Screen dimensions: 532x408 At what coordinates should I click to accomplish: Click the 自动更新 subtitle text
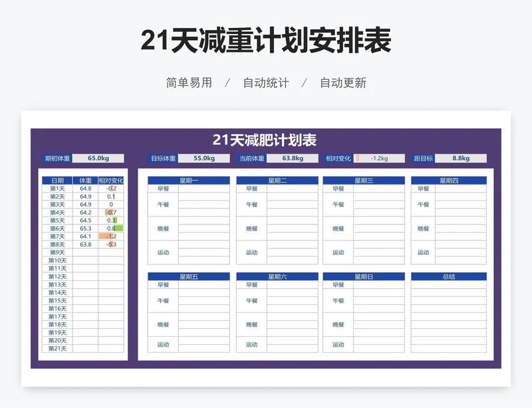click(343, 83)
